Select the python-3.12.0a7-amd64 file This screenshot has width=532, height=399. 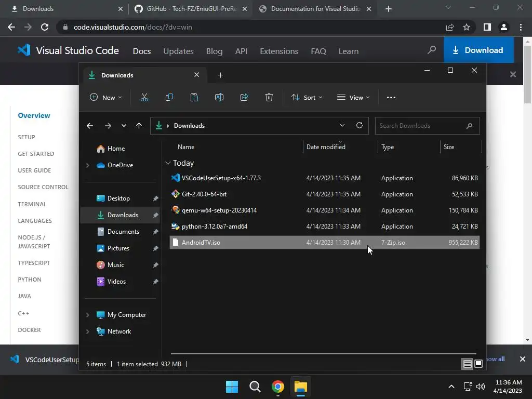point(324,227)
